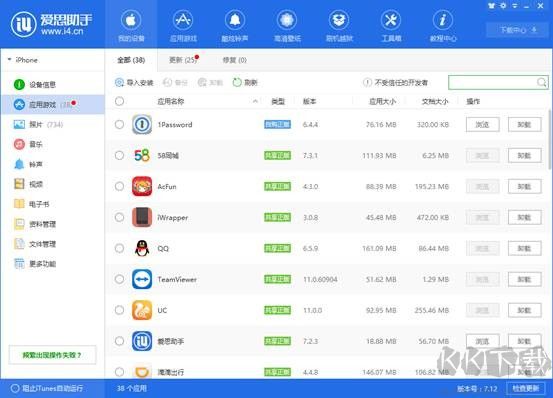This screenshot has width=553, height=398.
Task: Switch to the 修复 (0) tab
Action: click(x=235, y=60)
